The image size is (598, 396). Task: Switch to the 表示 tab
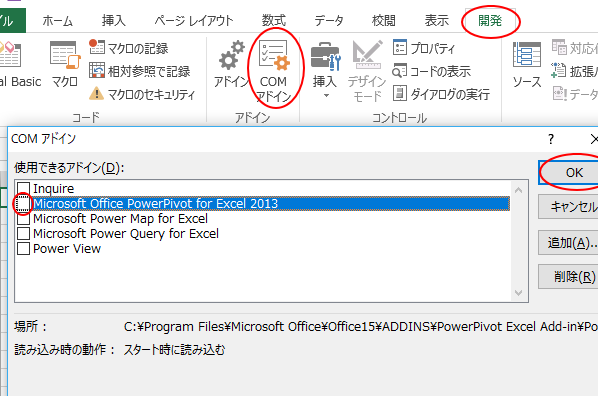[x=437, y=21]
